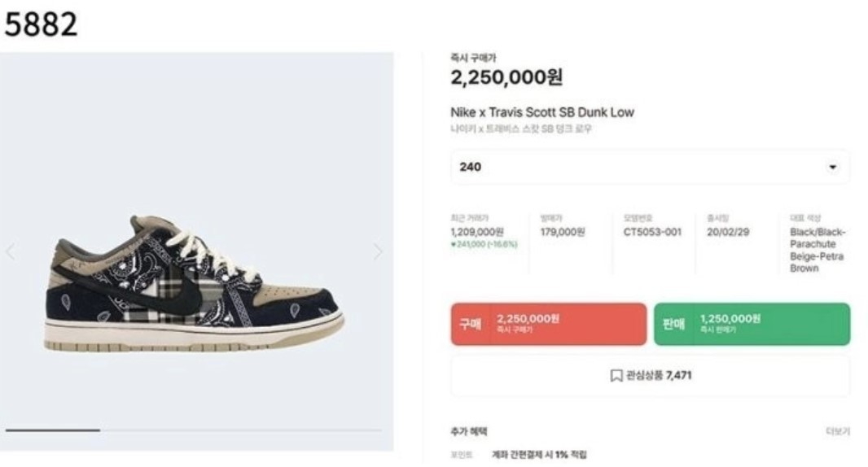Click the Korean product name subtitle
Viewport: 868px width, 467px height.
tap(521, 129)
